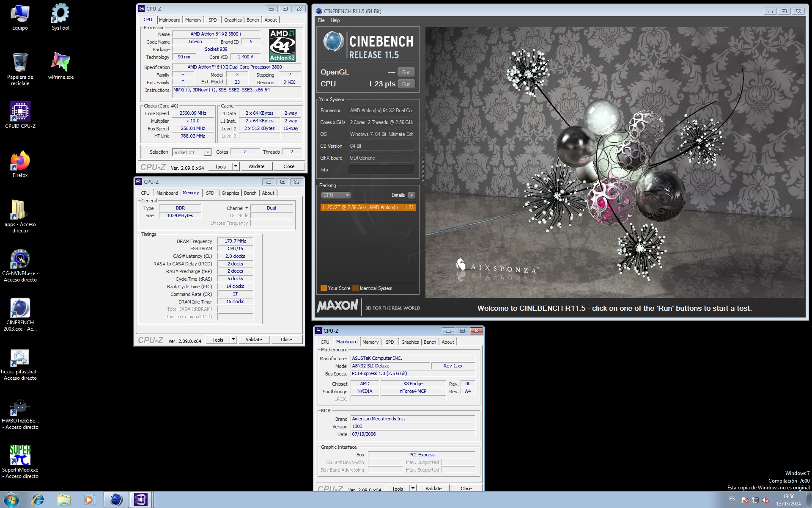Image resolution: width=812 pixels, height=508 pixels.
Task: Click the taskbar clock
Action: (x=788, y=500)
